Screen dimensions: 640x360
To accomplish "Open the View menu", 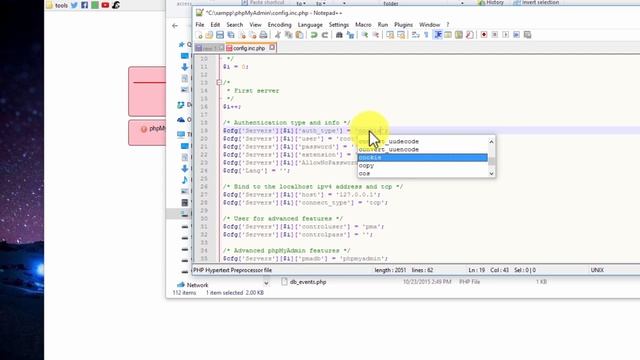I will pyautogui.click(x=256, y=25).
